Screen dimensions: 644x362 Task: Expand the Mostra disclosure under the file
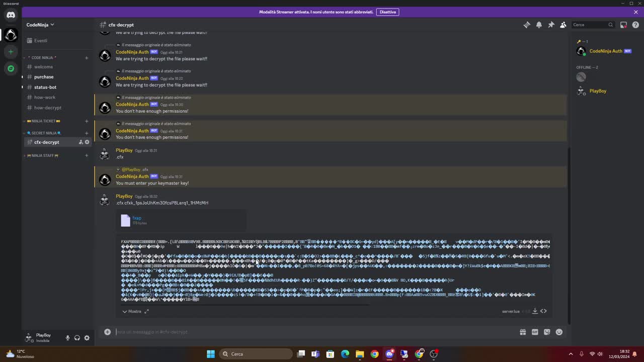pyautogui.click(x=132, y=311)
